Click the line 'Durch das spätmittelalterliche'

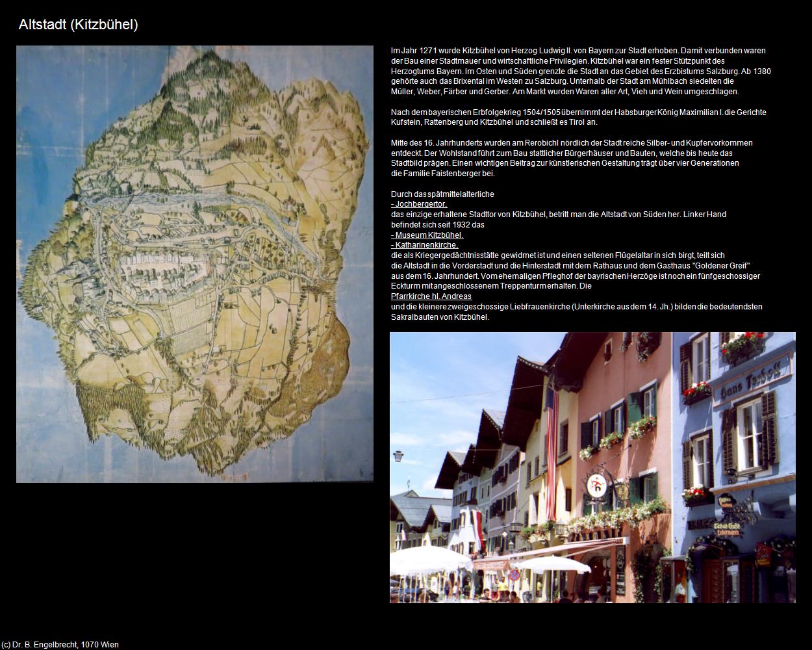pyautogui.click(x=442, y=194)
